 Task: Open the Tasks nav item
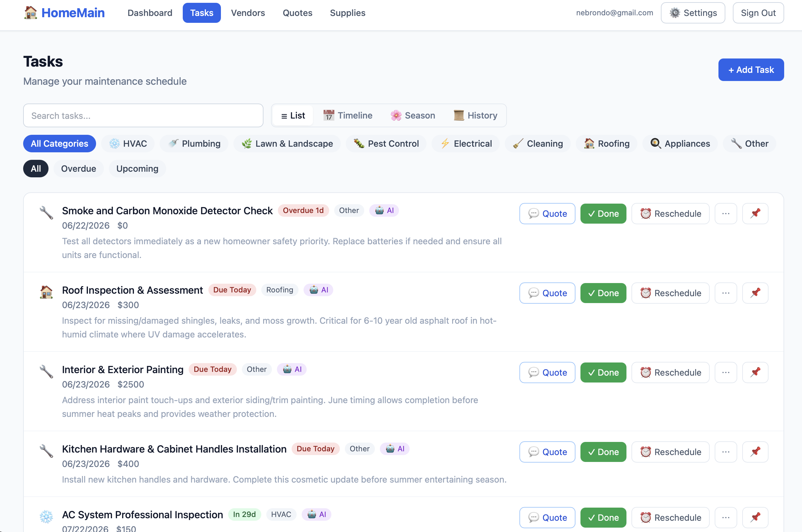[x=202, y=13]
